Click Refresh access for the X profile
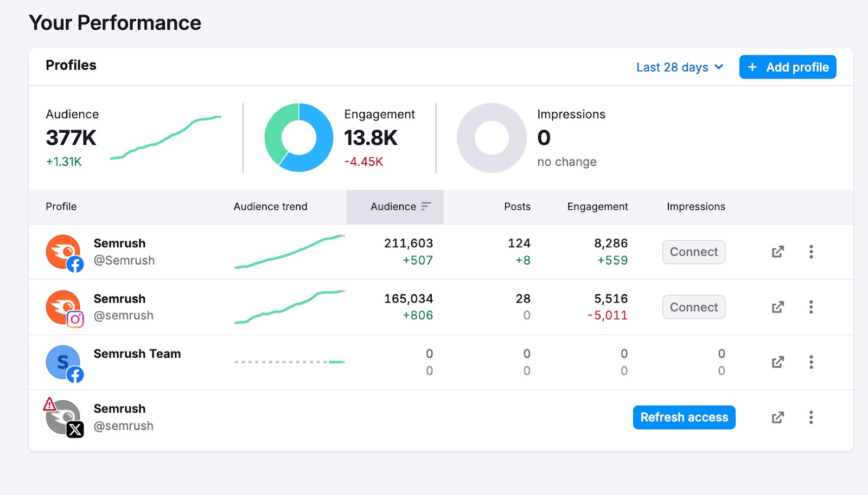The image size is (868, 495). click(684, 417)
